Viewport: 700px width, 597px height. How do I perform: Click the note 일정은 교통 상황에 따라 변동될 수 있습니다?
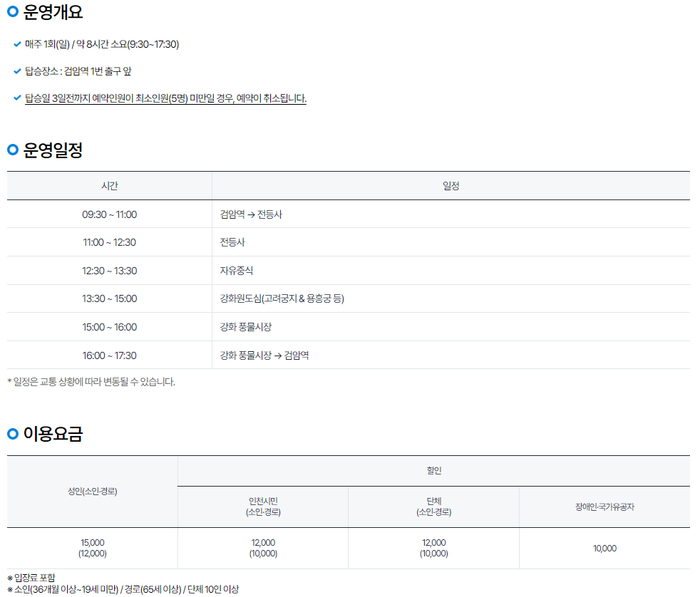(91, 382)
